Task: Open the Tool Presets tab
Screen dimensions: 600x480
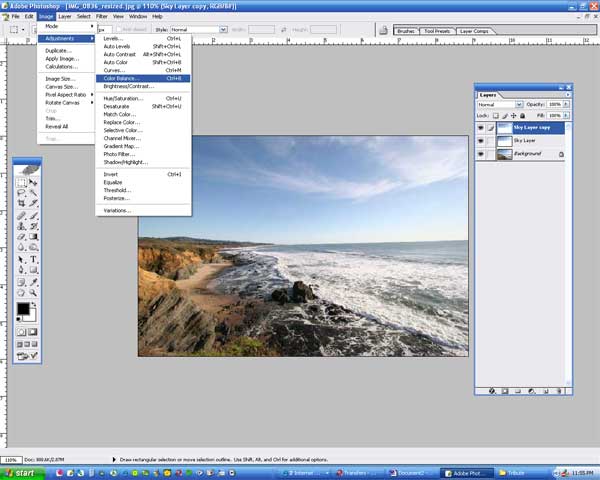Action: [x=437, y=31]
